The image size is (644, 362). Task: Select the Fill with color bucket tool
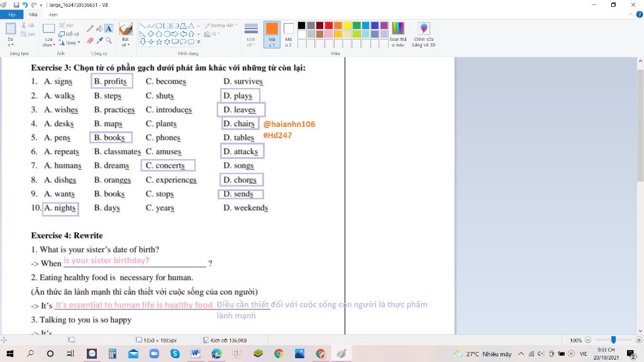(x=99, y=29)
